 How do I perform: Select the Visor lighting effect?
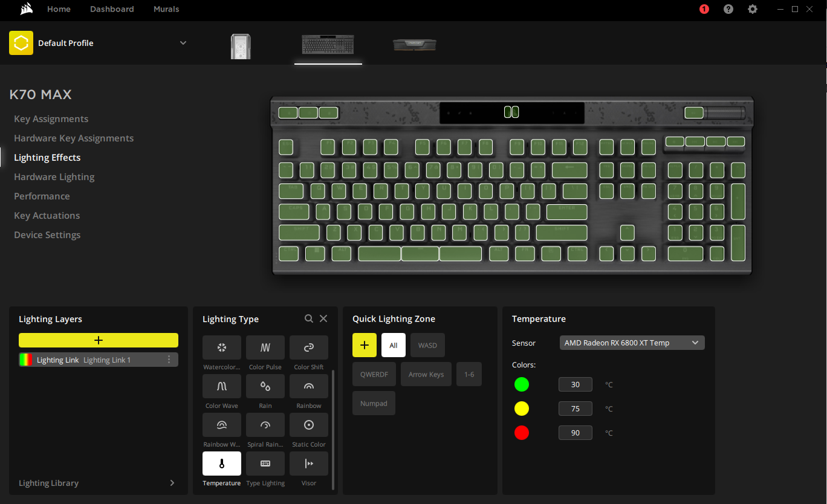pos(309,464)
